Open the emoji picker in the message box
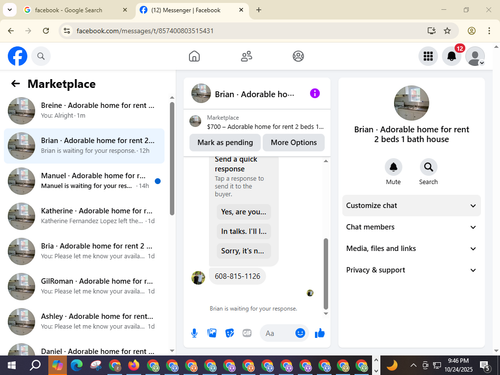 coord(300,333)
